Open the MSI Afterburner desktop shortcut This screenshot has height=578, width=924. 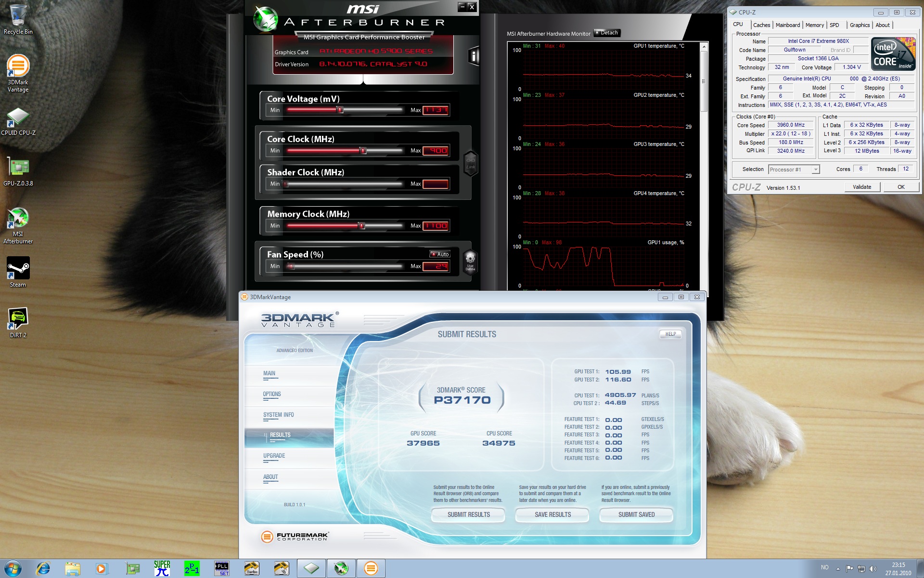click(x=18, y=225)
